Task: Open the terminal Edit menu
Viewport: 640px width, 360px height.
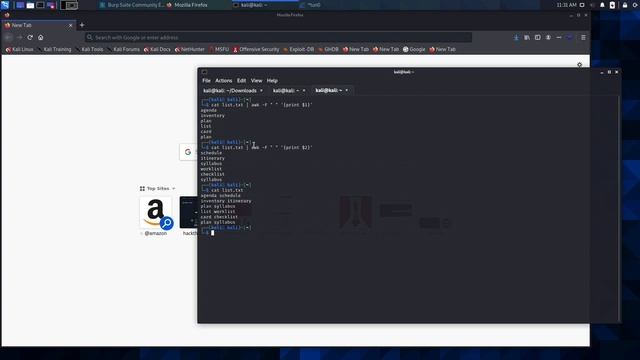Action: click(x=242, y=81)
